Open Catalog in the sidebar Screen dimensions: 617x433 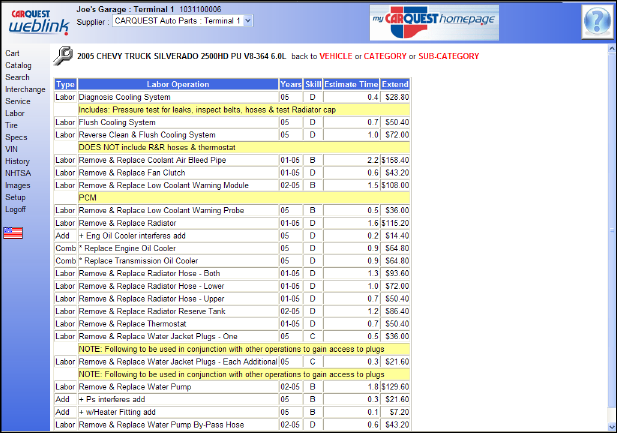(18, 65)
